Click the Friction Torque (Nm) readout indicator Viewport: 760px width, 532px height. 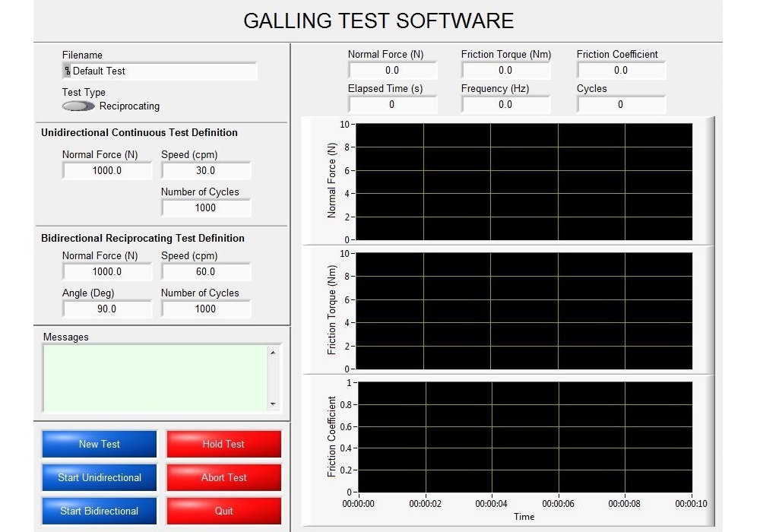point(505,70)
